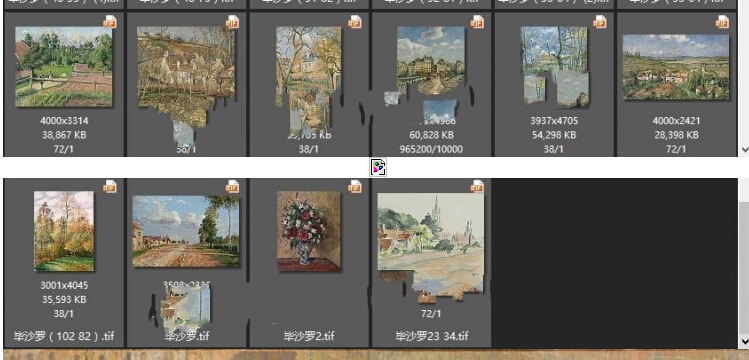Click TIF badge on the 4000x3314 tile
The width and height of the screenshot is (749, 360).
tap(110, 22)
